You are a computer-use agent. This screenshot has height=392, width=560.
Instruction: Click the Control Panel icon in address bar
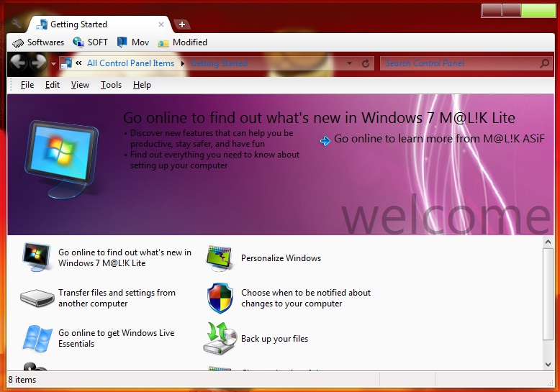pos(66,63)
